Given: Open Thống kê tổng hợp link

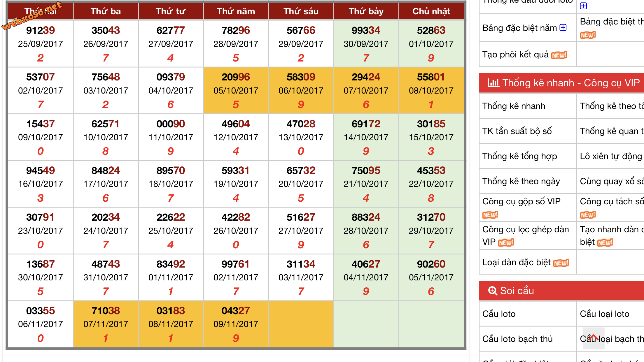Looking at the screenshot, I should tap(519, 156).
